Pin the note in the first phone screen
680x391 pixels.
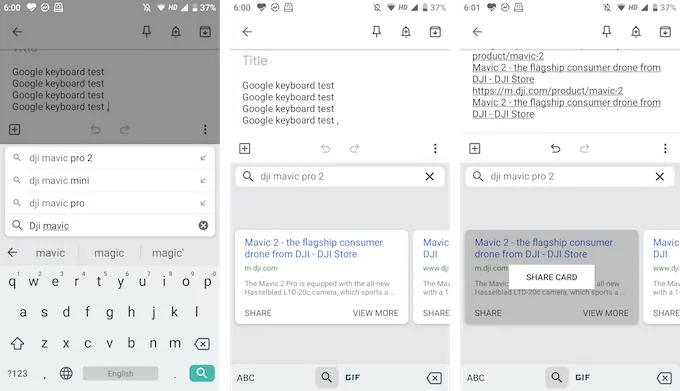point(147,31)
